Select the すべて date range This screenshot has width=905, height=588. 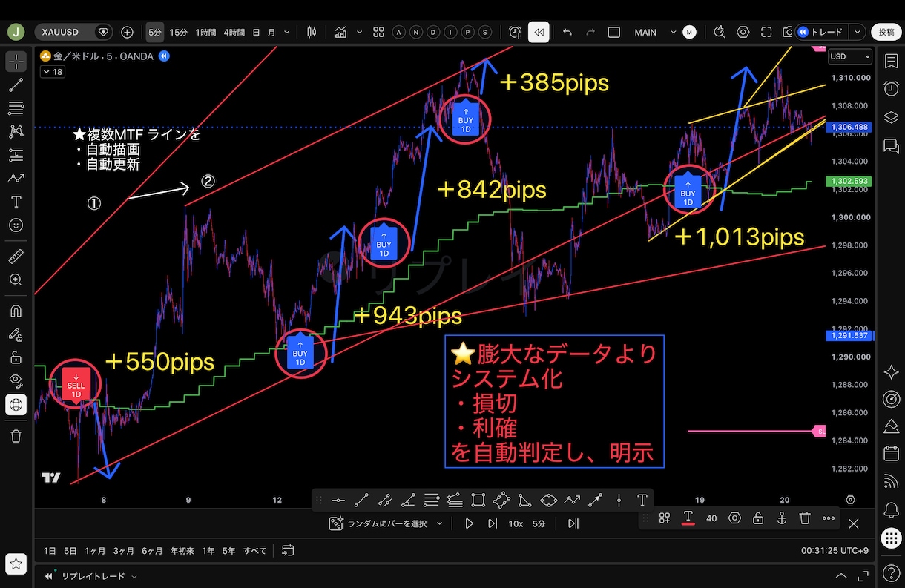(x=255, y=551)
